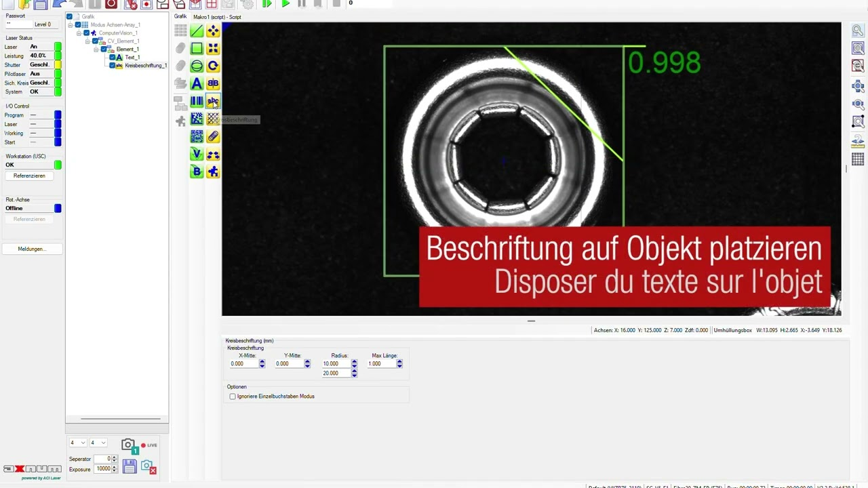Collapse the CV_Element_1 tree node
This screenshot has width=868, height=488.
pos(87,41)
